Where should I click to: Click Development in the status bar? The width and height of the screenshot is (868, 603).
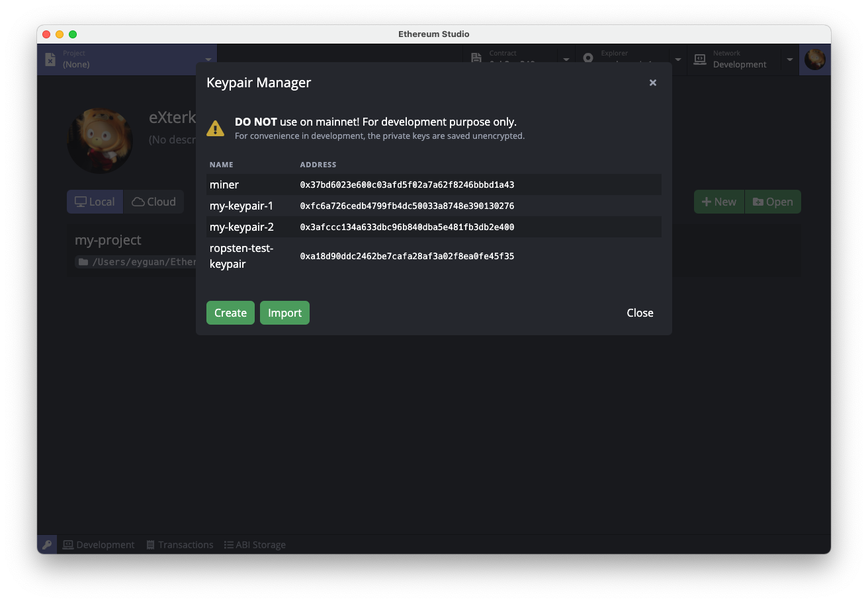tap(99, 545)
